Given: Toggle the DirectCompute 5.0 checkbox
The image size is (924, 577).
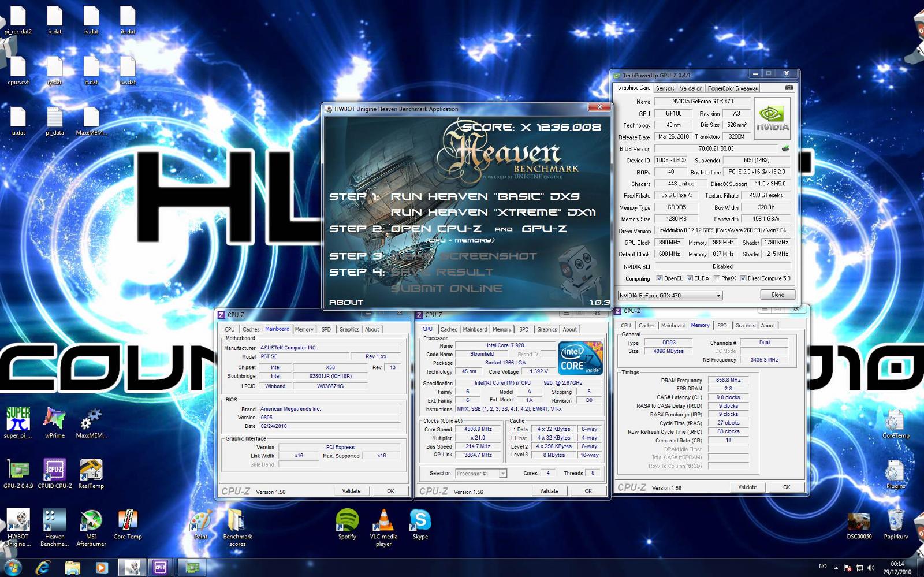Looking at the screenshot, I should click(743, 278).
